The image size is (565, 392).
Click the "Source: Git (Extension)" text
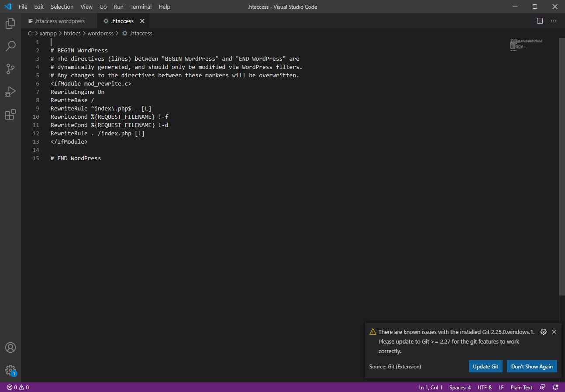click(x=395, y=367)
